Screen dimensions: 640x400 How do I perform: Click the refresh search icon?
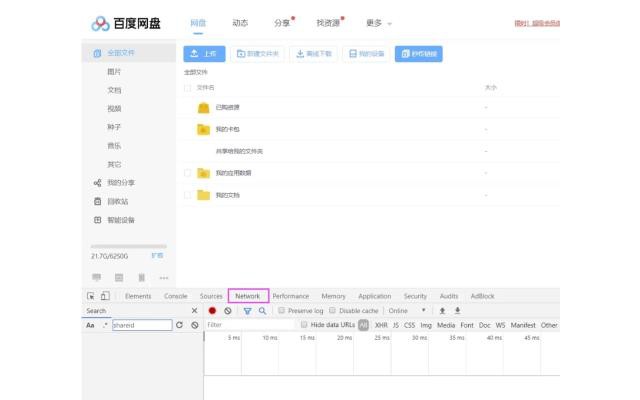click(x=179, y=325)
